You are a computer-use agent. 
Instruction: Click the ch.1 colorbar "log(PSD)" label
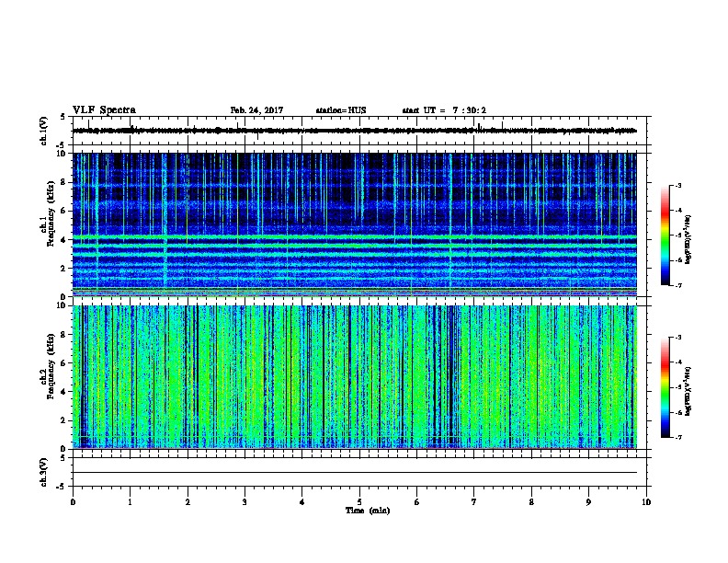pyautogui.click(x=688, y=239)
